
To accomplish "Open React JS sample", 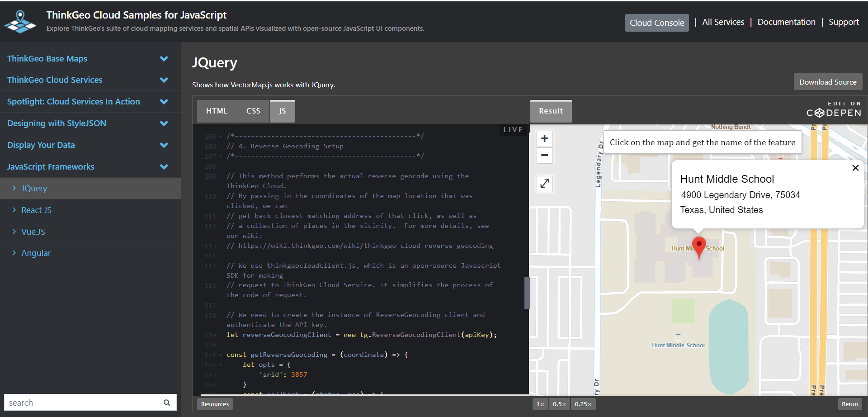I will (x=90, y=210).
